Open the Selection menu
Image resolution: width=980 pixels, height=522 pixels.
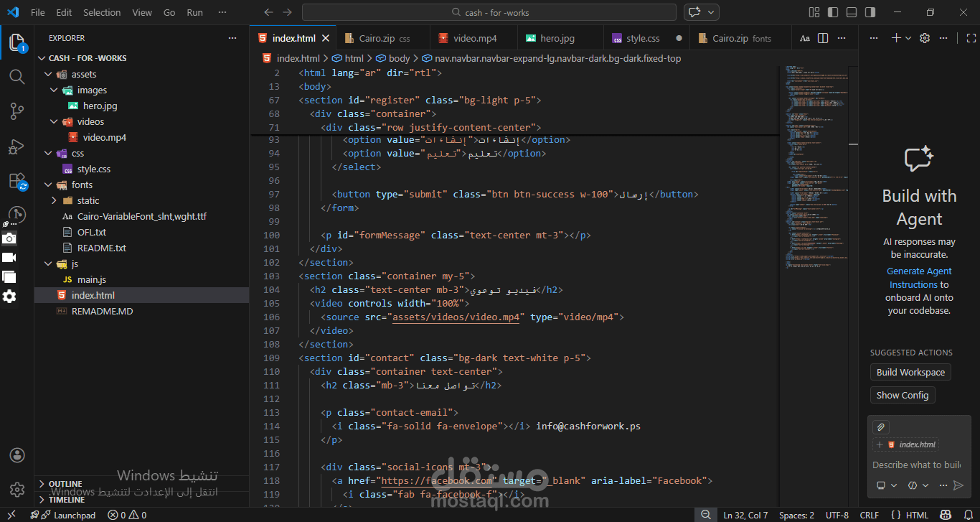pos(102,12)
